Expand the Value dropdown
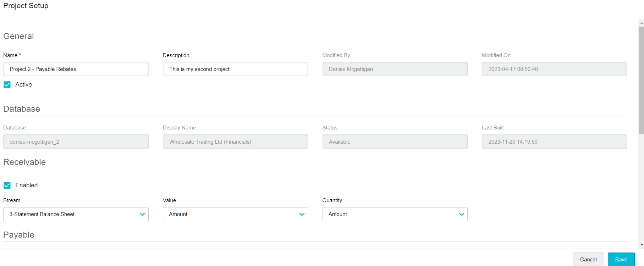 tap(235, 214)
